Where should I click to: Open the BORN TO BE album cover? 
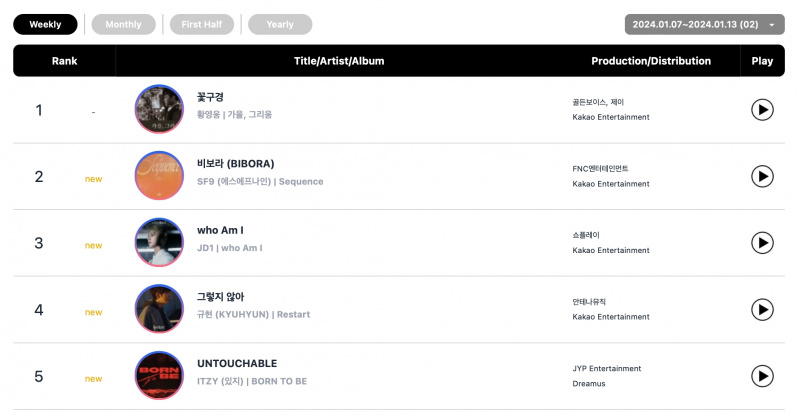(x=159, y=376)
